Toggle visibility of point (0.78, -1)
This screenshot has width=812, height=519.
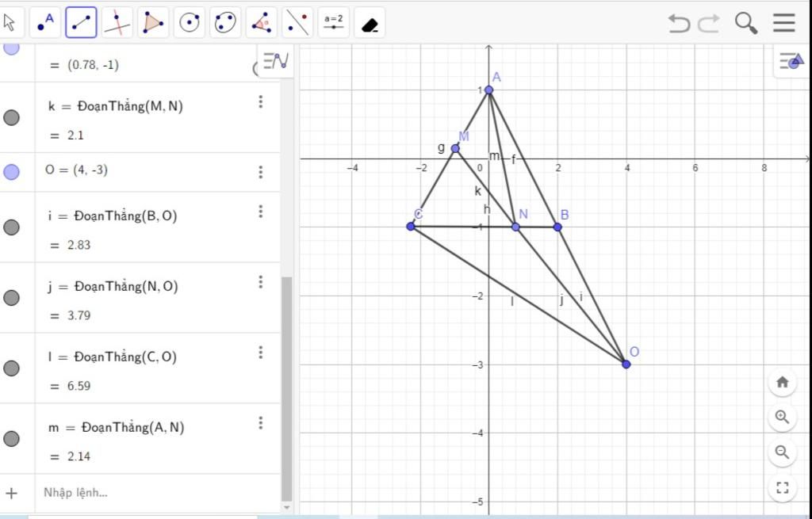click(x=11, y=48)
